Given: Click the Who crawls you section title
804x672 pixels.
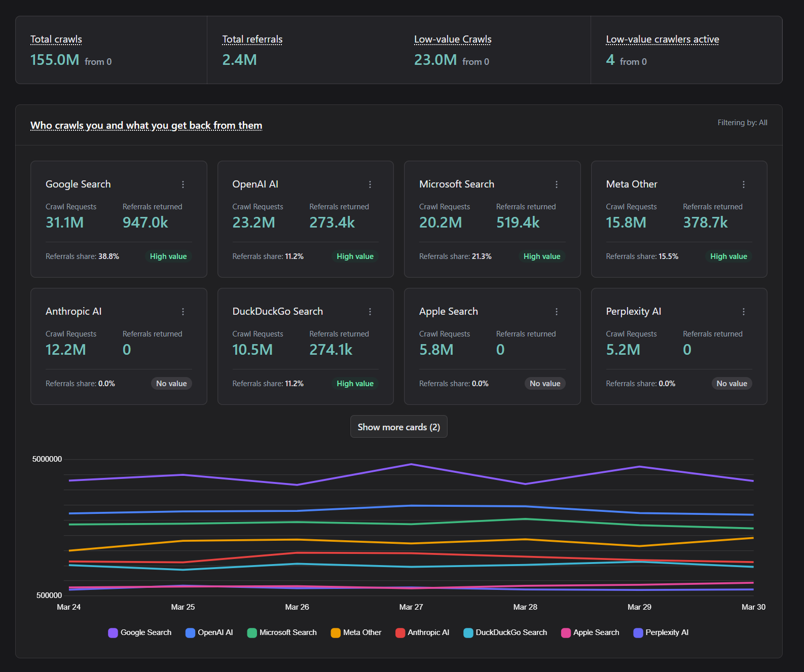Looking at the screenshot, I should coord(146,125).
